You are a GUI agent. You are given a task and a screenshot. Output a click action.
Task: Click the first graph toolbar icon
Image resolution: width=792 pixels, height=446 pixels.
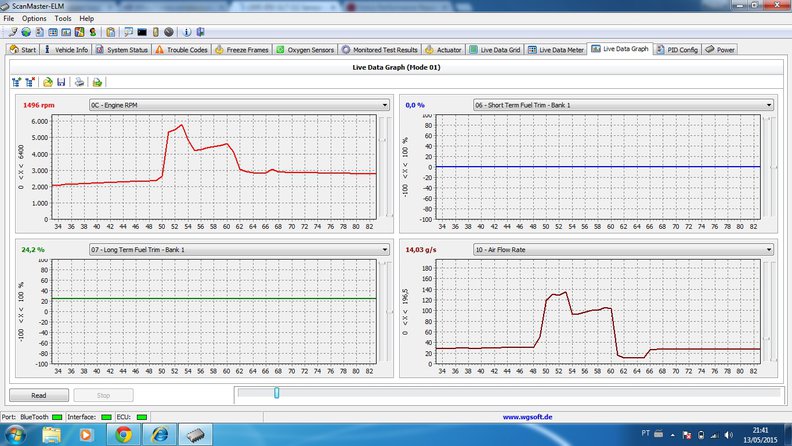point(16,82)
